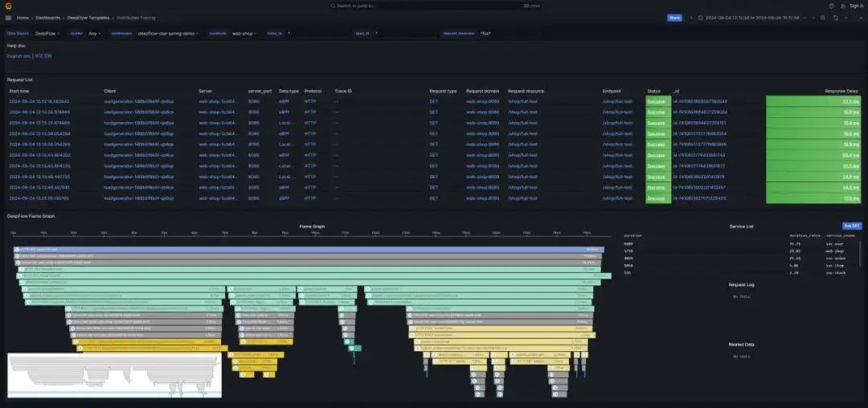Click the flame graph minimap thumbnail
Viewport: 868px width, 408px height.
pos(115,375)
